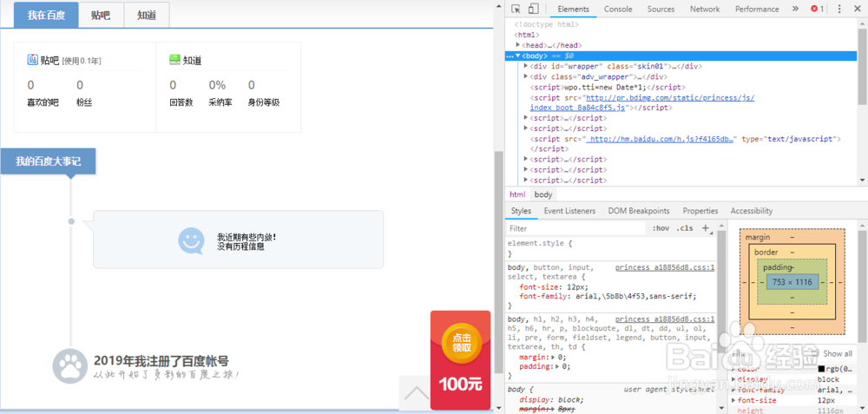Click the element.style rule block
868x414 pixels.
pyautogui.click(x=611, y=248)
